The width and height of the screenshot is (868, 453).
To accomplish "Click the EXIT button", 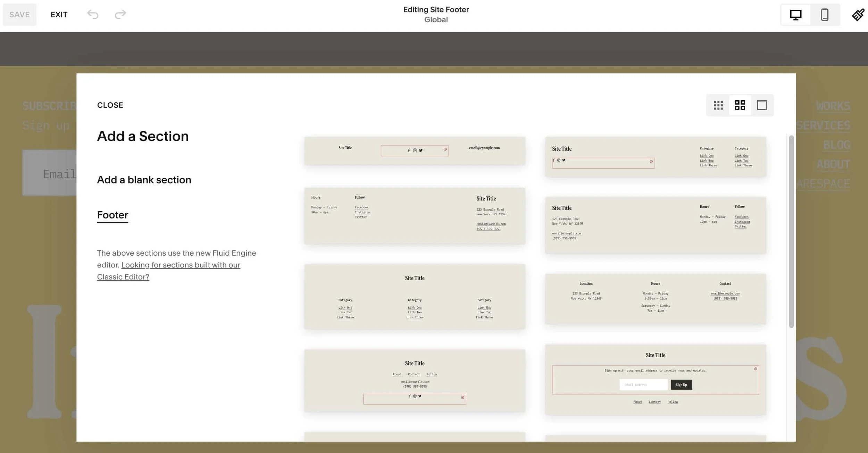I will (59, 15).
